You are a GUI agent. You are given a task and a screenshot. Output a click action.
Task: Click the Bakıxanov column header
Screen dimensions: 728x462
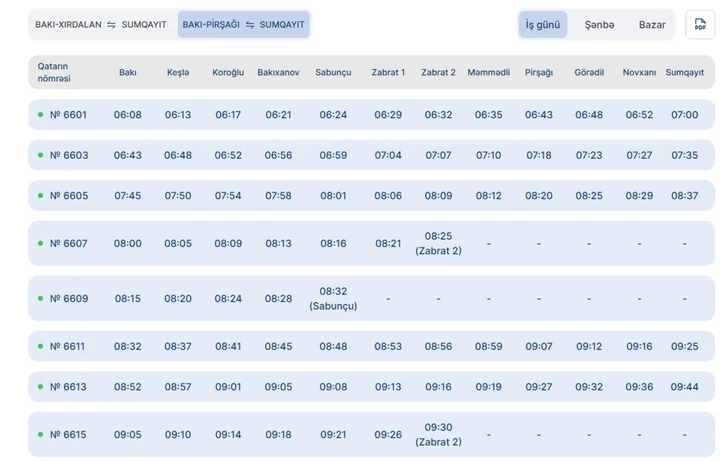(279, 72)
